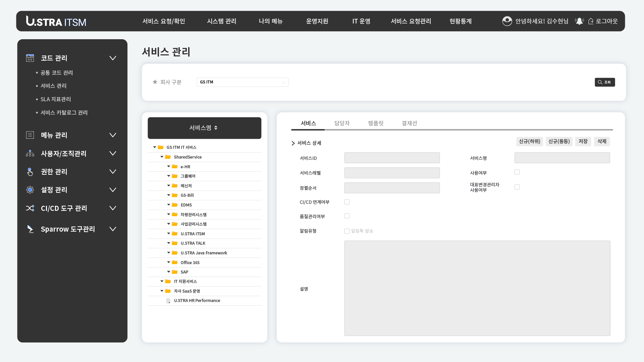Open the 회사 구분 GS ITM dropdown
Viewport: 644px width, 362px height.
pos(242,82)
